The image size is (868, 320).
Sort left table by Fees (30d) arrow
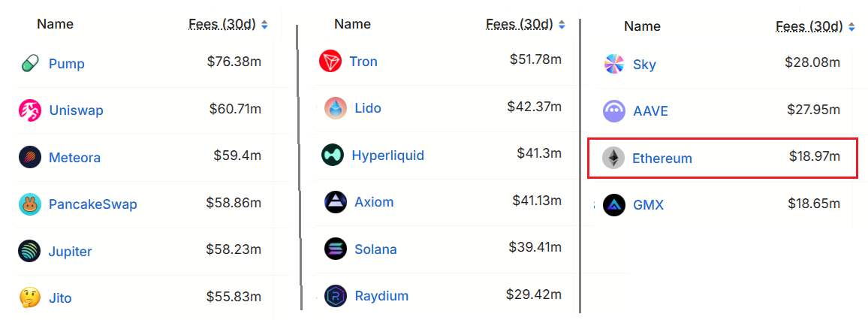[264, 25]
